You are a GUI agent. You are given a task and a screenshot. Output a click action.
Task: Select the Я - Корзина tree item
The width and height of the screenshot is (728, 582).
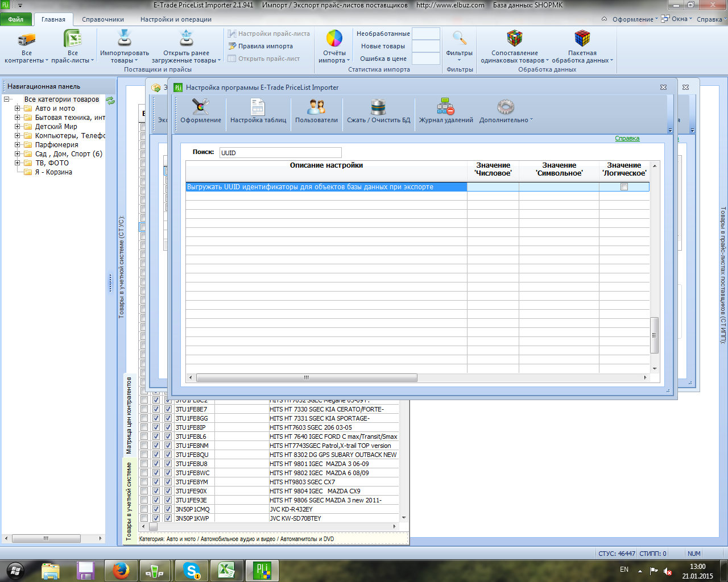click(x=53, y=172)
